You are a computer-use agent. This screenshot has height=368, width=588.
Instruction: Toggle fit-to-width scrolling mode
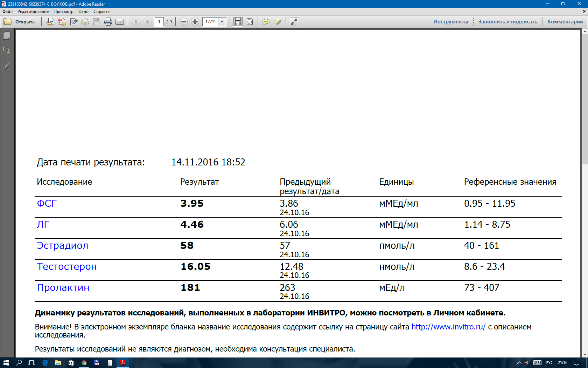point(238,22)
